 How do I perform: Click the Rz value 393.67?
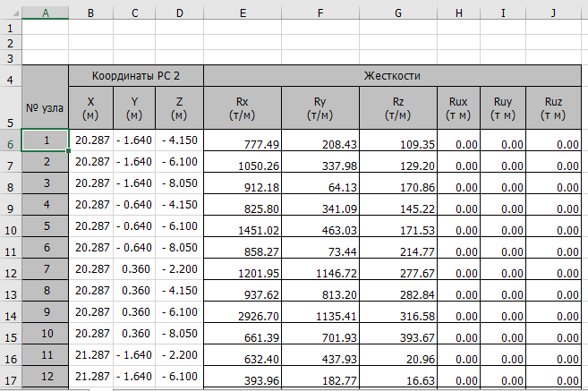pos(398,334)
